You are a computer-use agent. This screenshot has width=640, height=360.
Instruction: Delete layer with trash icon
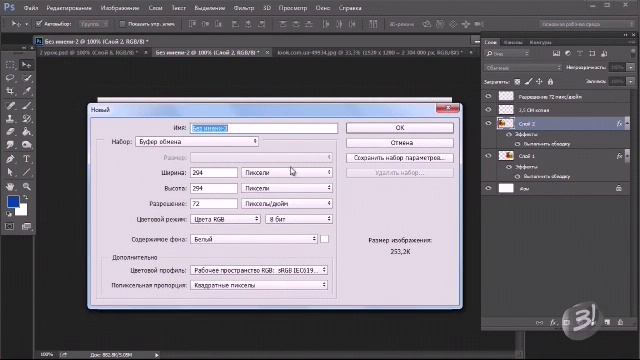(x=620, y=322)
